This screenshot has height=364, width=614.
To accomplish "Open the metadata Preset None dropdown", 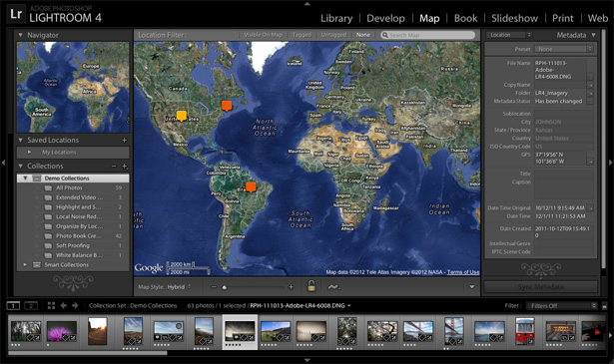I will pos(564,49).
